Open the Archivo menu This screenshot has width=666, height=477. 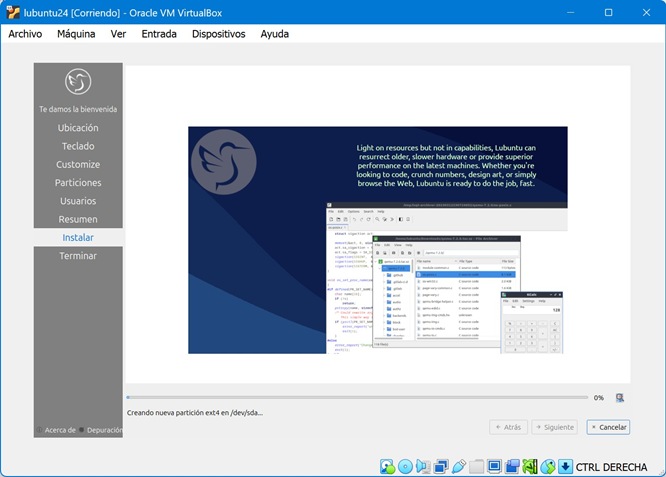[x=25, y=33]
